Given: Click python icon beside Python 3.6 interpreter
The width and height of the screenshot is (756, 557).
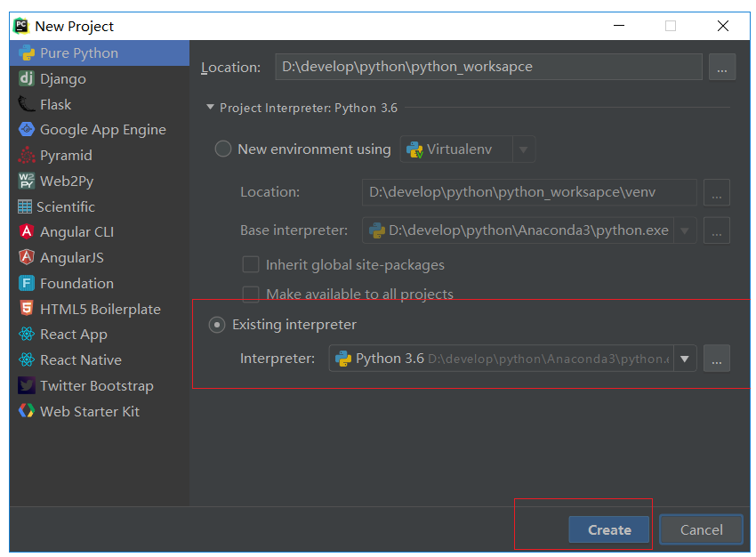Looking at the screenshot, I should pyautogui.click(x=343, y=359).
